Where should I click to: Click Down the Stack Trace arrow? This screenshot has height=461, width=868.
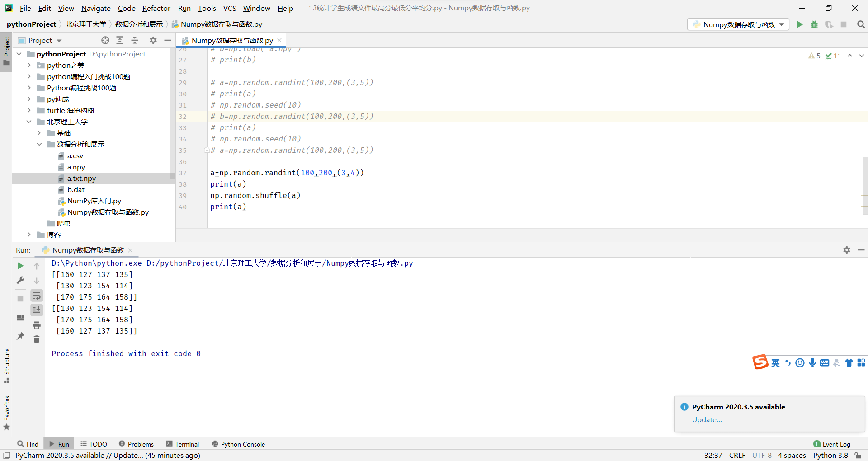(x=37, y=281)
